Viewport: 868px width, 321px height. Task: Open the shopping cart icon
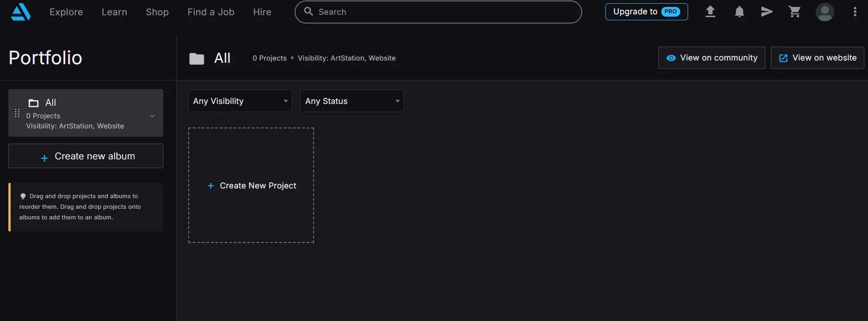794,12
